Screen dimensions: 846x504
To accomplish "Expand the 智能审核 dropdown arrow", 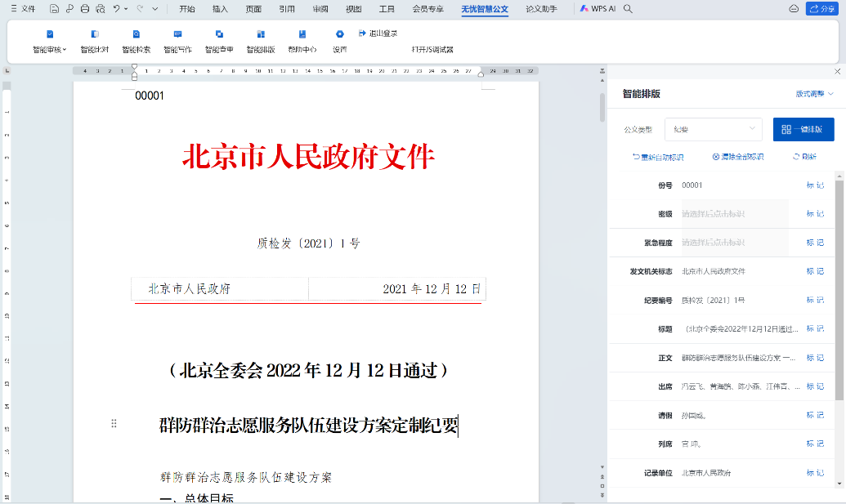I will [x=65, y=50].
